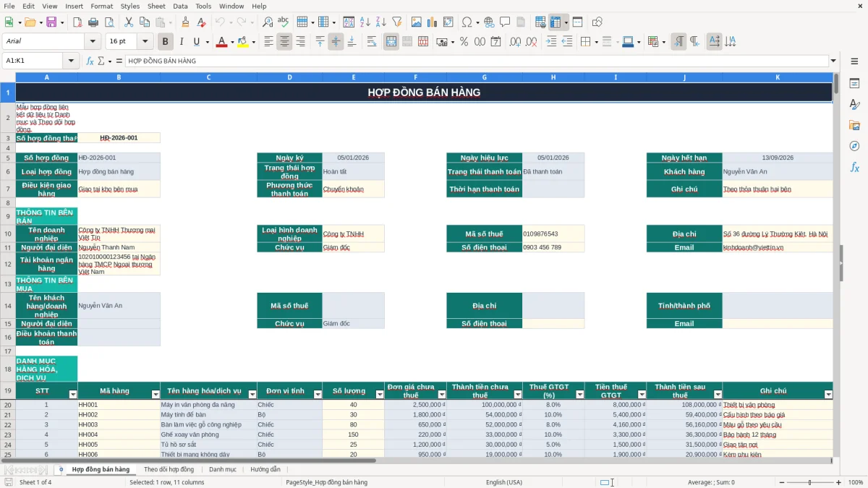
Task: Increase the indent
Action: point(551,42)
